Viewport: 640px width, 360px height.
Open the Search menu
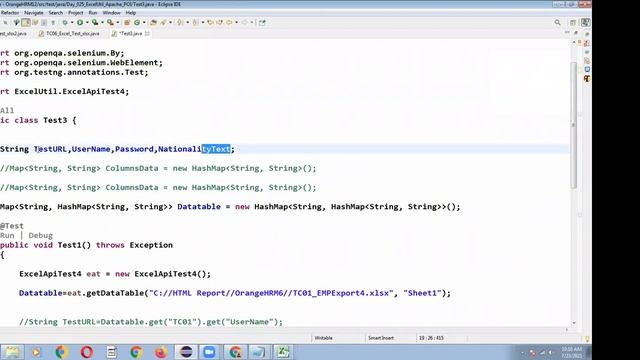coord(56,13)
